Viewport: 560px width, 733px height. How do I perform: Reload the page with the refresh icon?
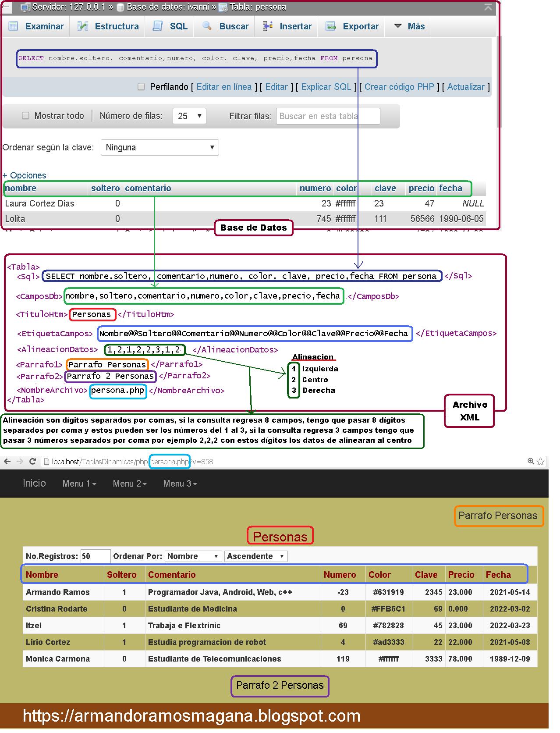(32, 461)
